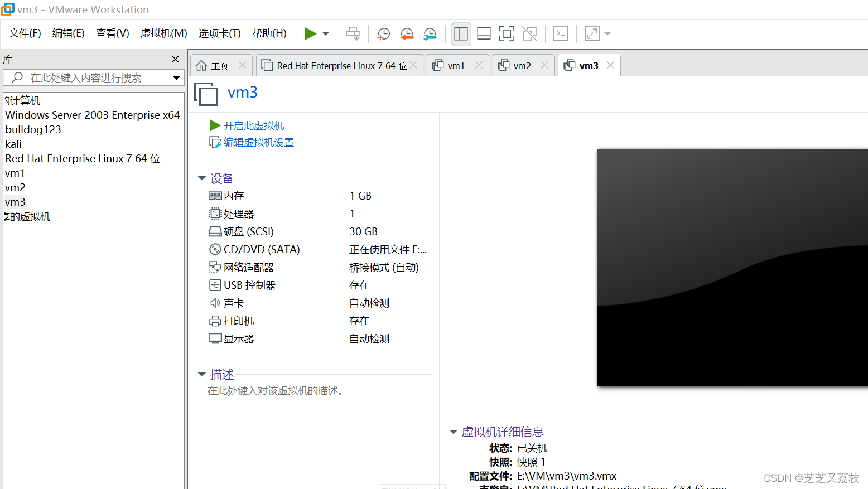Close the Red Hat Enterprise Linux tab
This screenshot has width=868, height=489.
click(x=413, y=65)
